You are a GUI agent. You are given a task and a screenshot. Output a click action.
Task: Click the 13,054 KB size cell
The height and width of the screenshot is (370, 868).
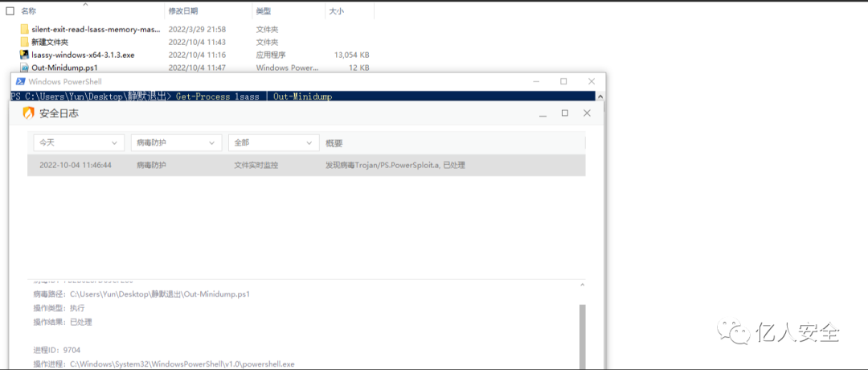(x=351, y=55)
